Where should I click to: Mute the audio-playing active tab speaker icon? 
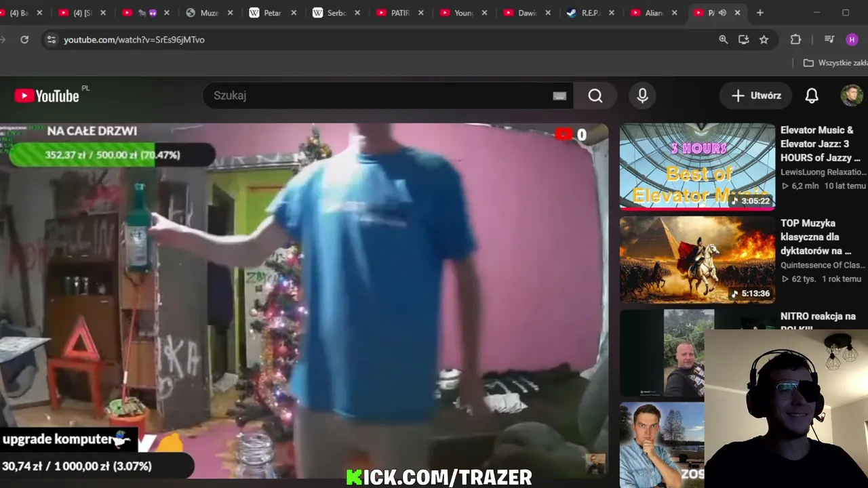click(722, 13)
